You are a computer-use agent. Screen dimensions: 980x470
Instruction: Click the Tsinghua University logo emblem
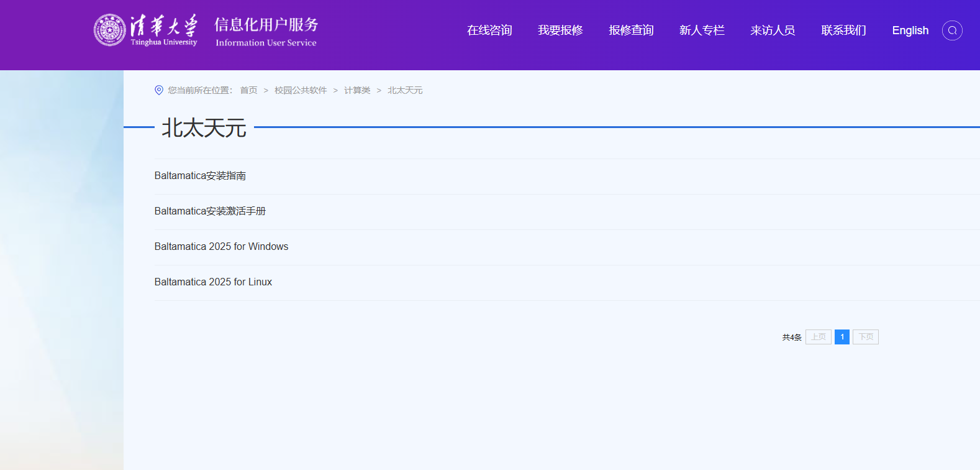click(x=110, y=30)
